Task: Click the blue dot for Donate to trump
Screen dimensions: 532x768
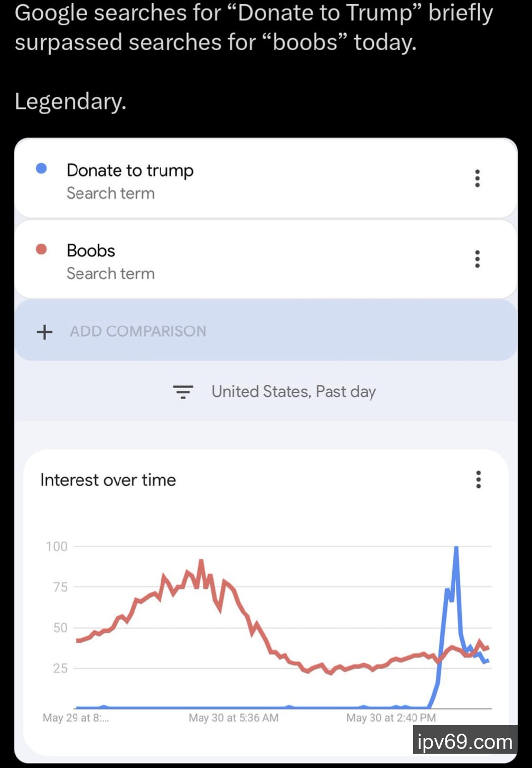Action: click(x=41, y=169)
